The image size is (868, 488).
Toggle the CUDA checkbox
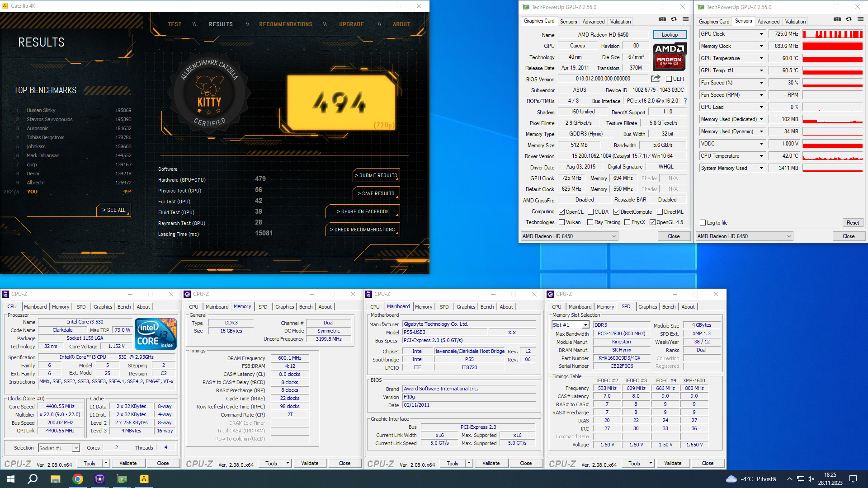click(590, 212)
